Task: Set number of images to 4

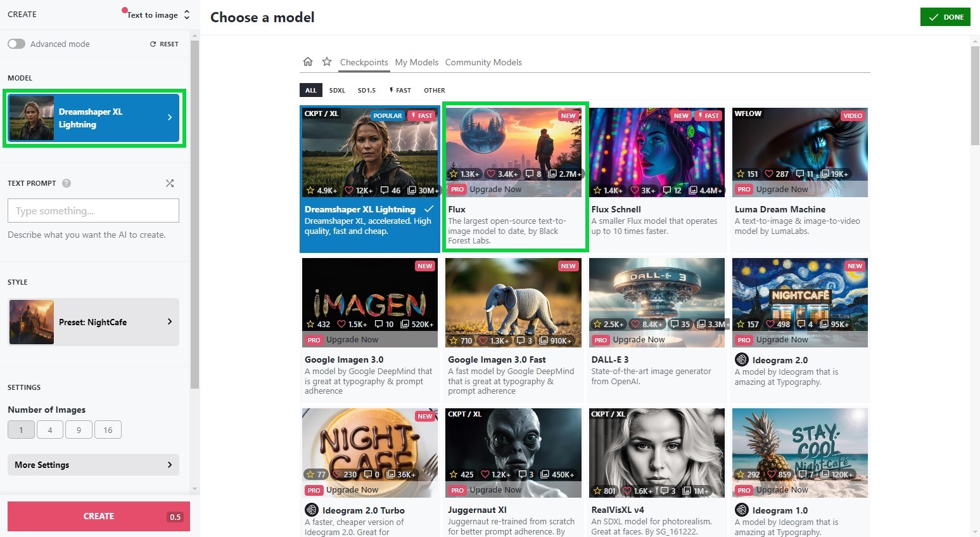Action: click(x=50, y=430)
